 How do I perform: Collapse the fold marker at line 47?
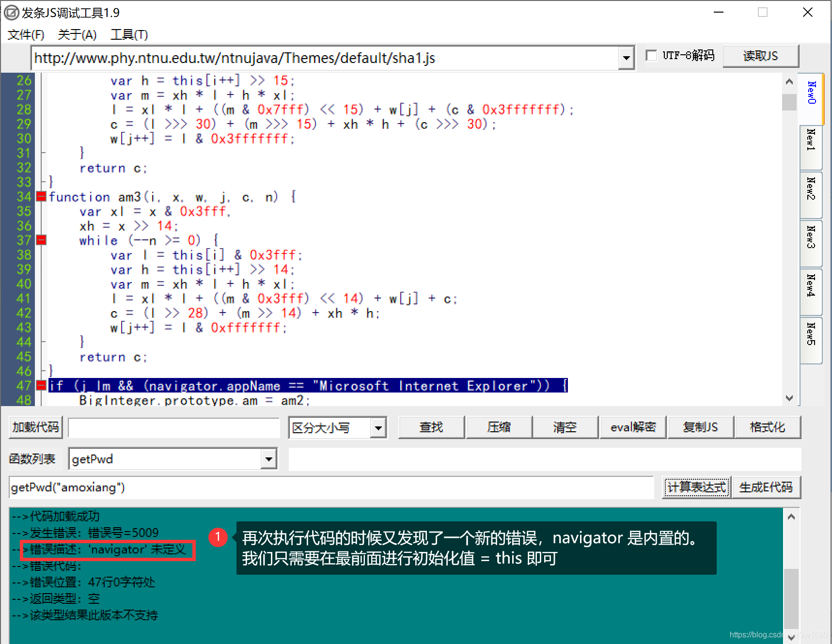[x=41, y=385]
